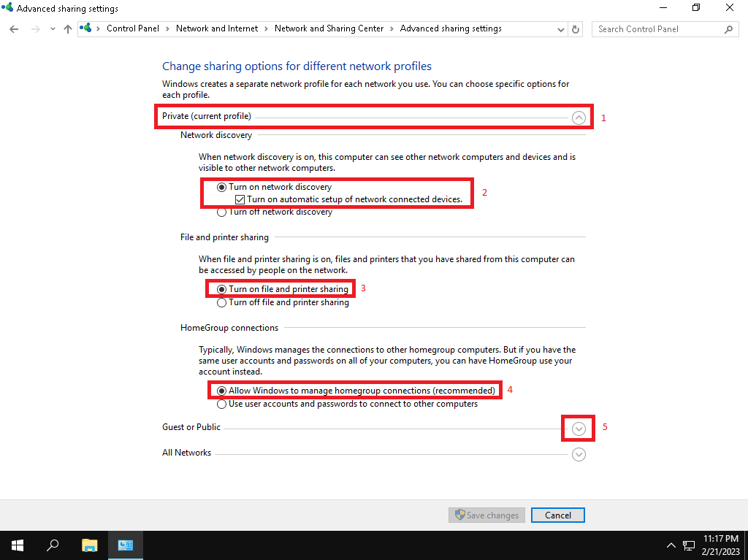Click the search magnifier icon
748x560 pixels.
(x=728, y=29)
